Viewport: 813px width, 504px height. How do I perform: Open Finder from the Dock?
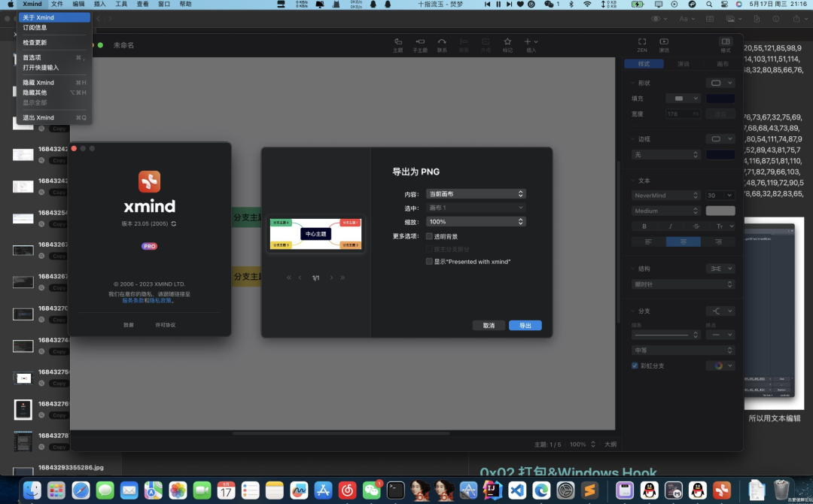coord(32,490)
